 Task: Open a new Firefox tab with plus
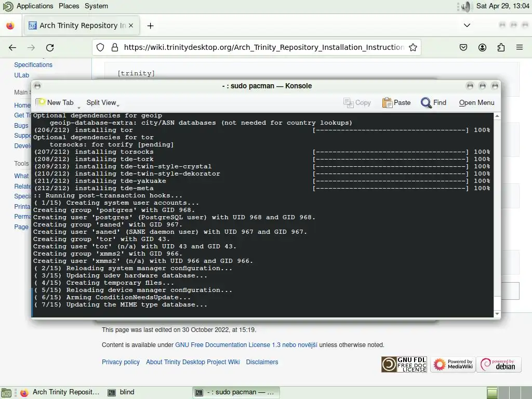[x=150, y=26]
